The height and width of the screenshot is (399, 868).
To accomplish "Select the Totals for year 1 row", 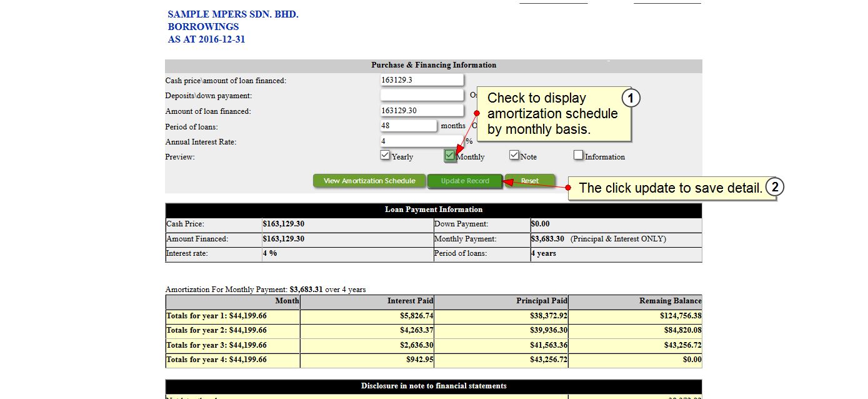I will [433, 316].
